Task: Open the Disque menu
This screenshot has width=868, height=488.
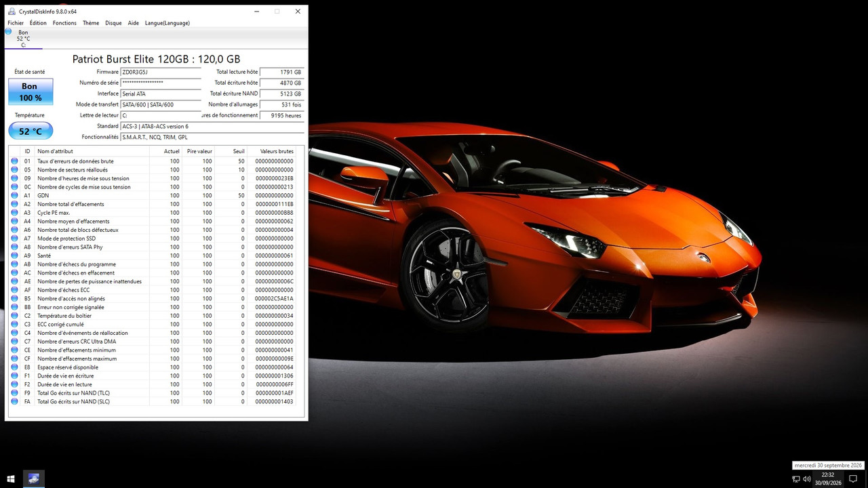Action: 113,23
